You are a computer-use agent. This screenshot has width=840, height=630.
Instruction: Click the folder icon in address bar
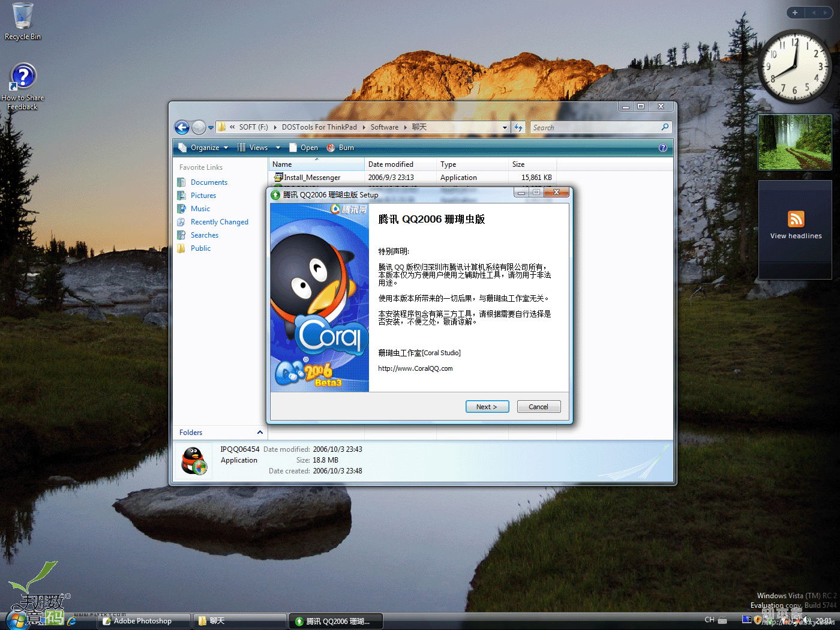pos(221,127)
